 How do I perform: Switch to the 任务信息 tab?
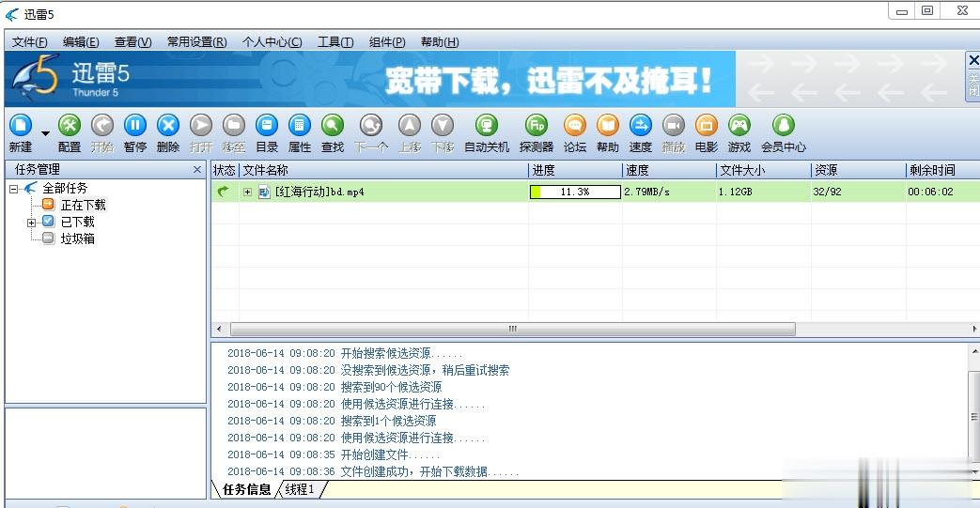click(x=246, y=489)
